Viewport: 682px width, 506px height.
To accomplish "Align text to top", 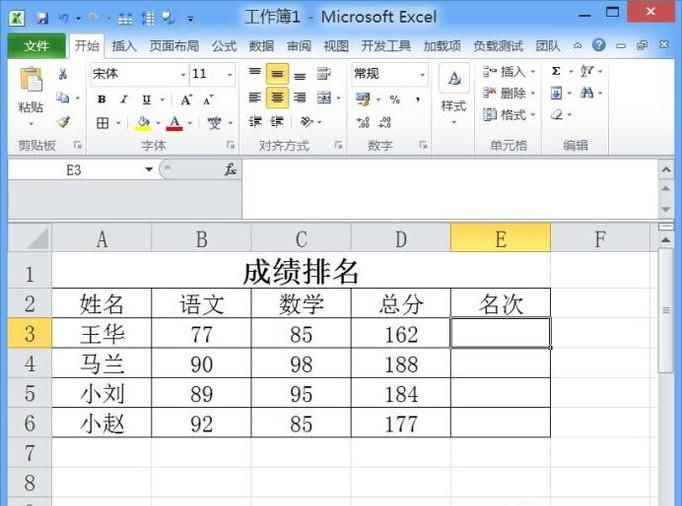I will click(x=255, y=73).
